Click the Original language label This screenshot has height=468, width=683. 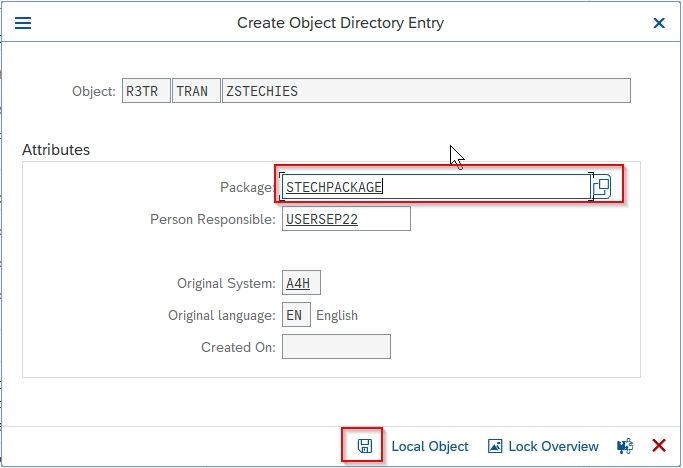(222, 315)
